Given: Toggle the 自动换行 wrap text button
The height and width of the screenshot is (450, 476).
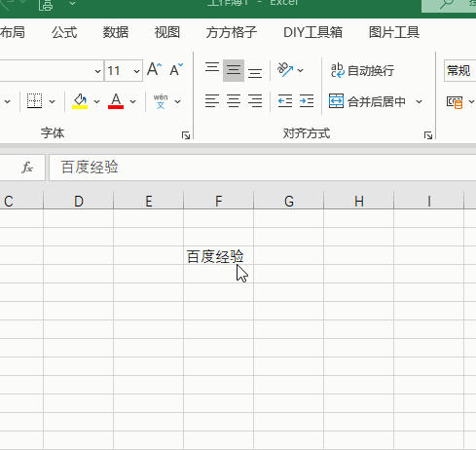Looking at the screenshot, I should [362, 70].
